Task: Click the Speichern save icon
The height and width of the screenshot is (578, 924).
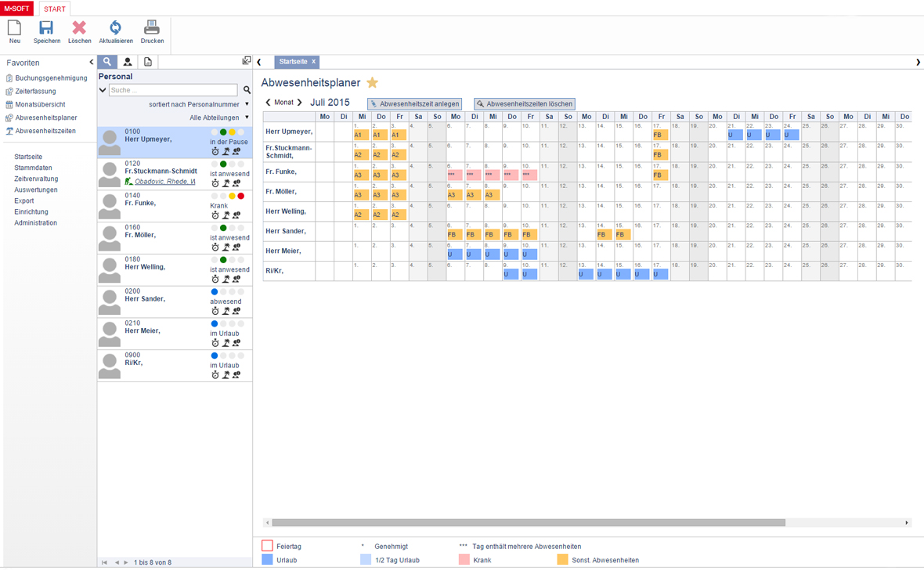Action: 46,29
